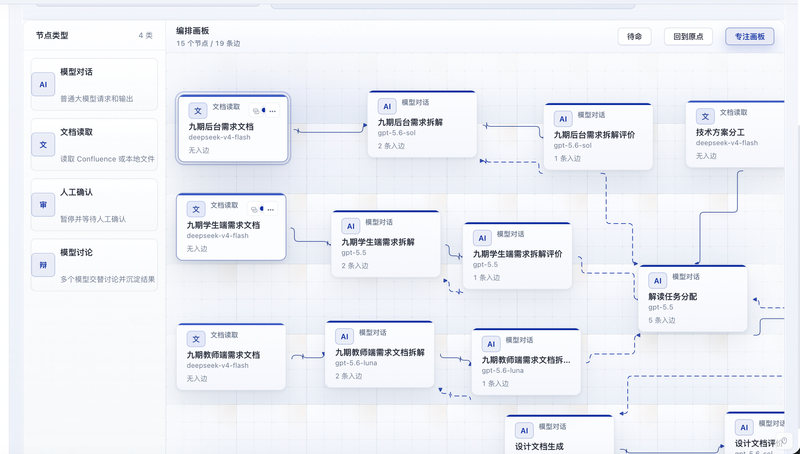Click the 回到原点 button

[x=688, y=36]
